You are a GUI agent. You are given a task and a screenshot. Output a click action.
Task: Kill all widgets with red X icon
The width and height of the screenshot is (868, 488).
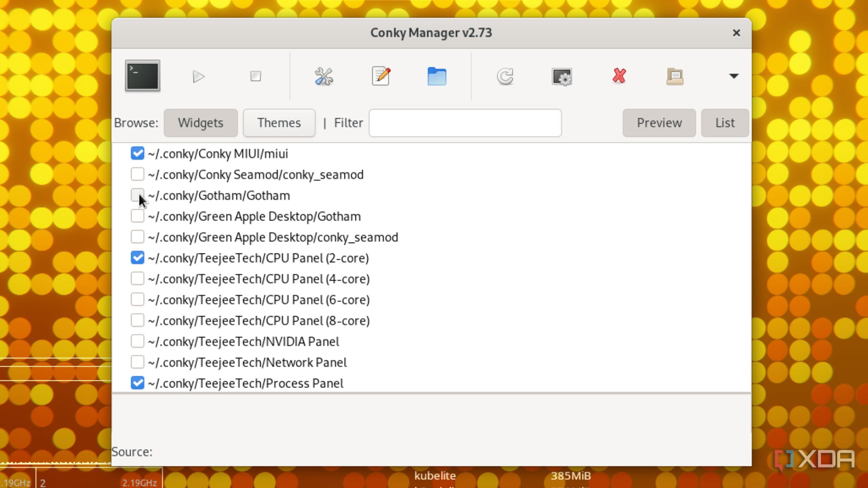coord(619,76)
